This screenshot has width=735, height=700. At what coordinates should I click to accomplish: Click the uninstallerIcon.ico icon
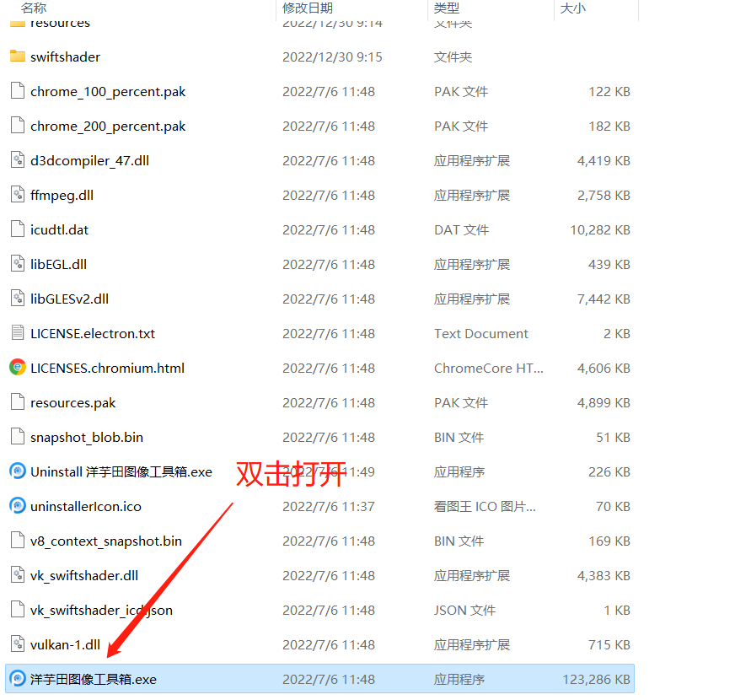pyautogui.click(x=18, y=506)
